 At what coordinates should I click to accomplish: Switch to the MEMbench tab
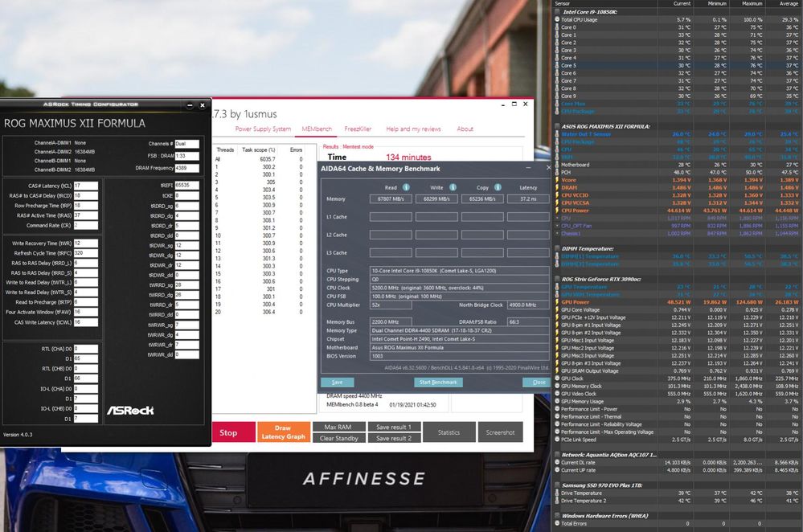(x=317, y=129)
